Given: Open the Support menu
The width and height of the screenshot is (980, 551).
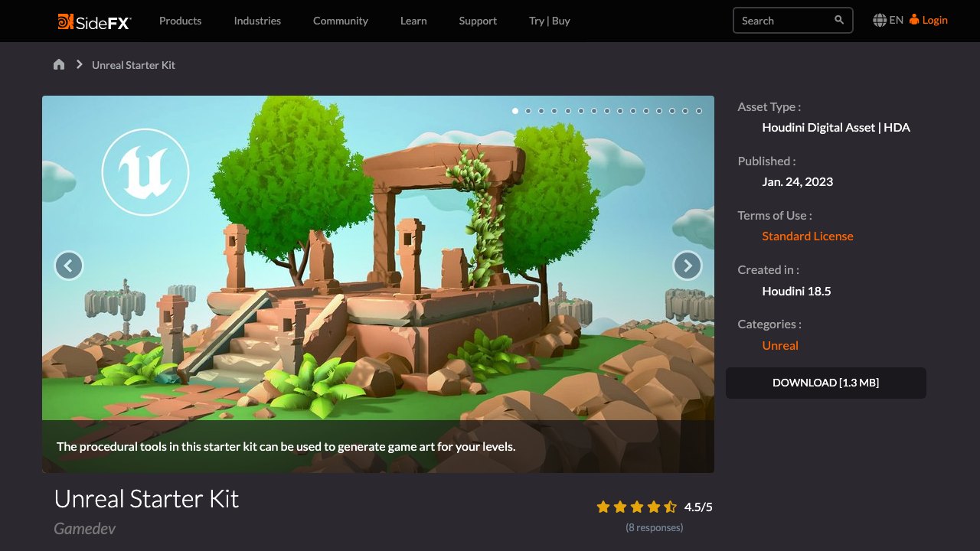Looking at the screenshot, I should tap(478, 21).
